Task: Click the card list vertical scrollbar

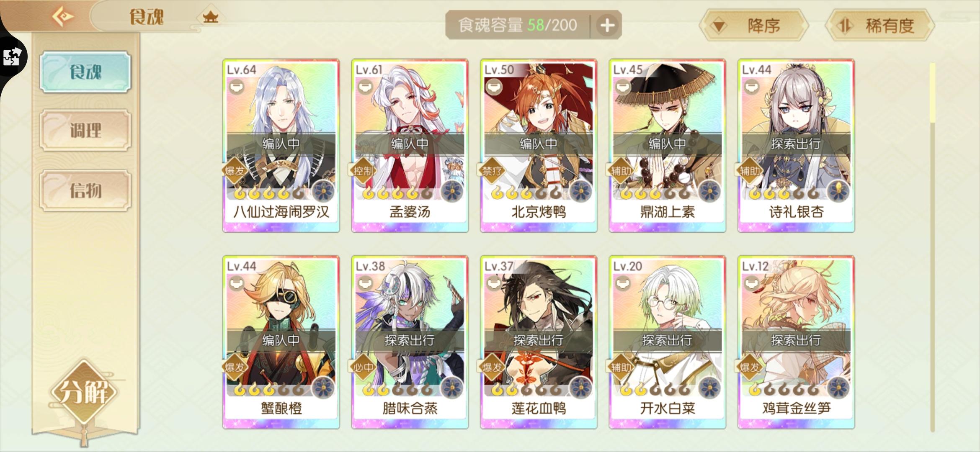Action: click(932, 247)
